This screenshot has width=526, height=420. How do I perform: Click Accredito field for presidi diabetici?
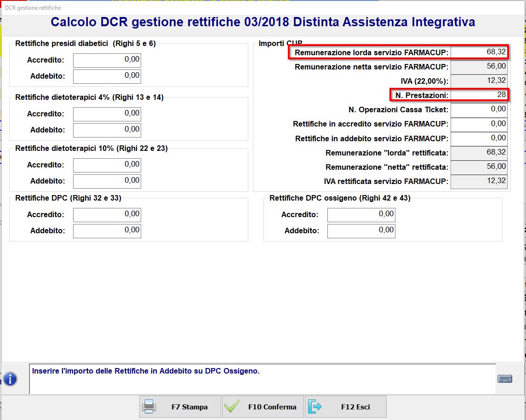[107, 60]
